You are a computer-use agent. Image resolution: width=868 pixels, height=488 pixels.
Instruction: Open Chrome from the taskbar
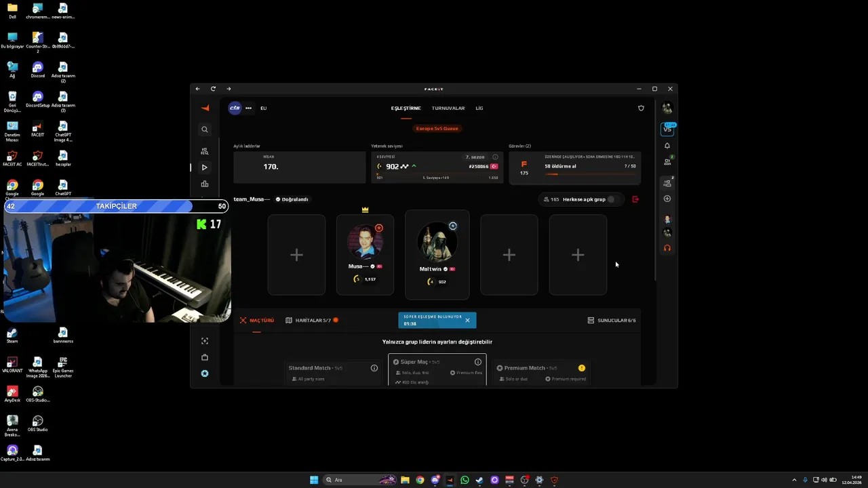pos(420,480)
